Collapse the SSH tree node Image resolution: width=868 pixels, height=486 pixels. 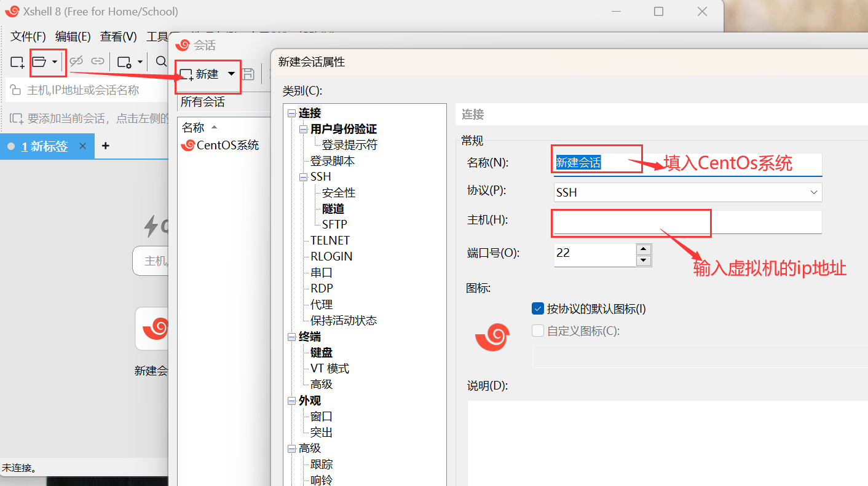coord(303,177)
